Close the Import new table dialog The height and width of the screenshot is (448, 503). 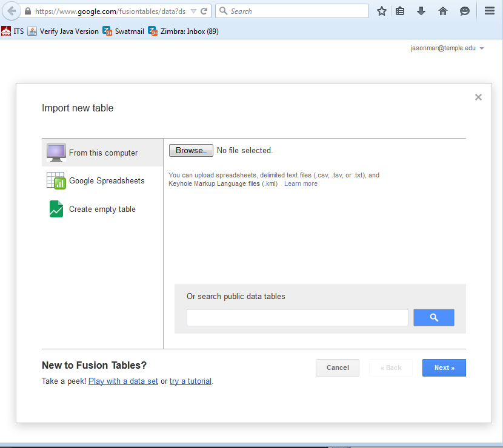point(478,97)
